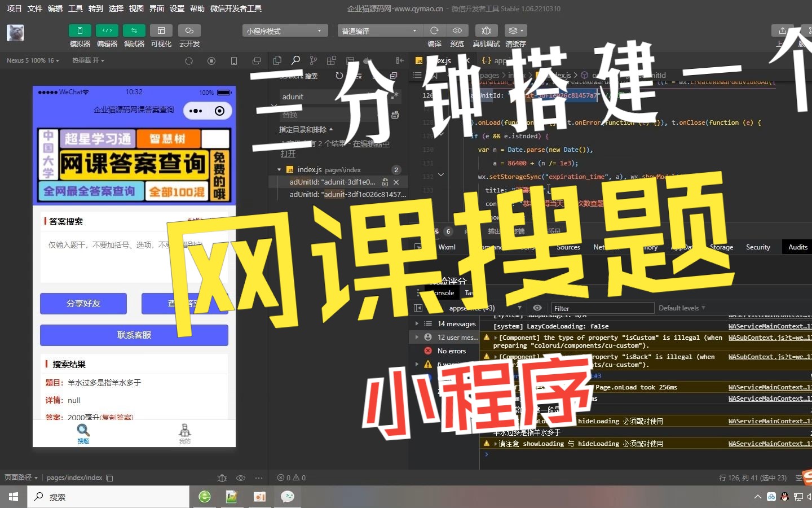The width and height of the screenshot is (812, 508).
Task: Click the 复制答案 link
Action: (117, 418)
